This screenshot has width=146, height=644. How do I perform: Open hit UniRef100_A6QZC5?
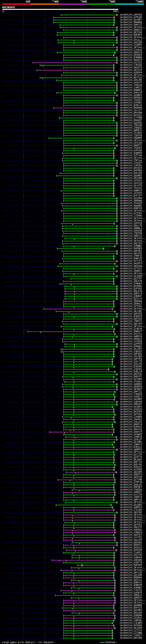pos(131,60)
